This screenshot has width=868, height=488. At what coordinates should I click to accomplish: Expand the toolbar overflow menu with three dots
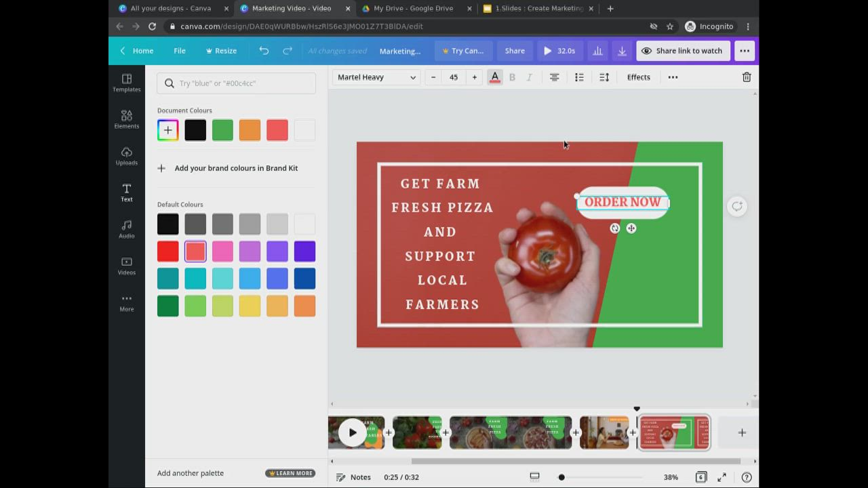coord(672,77)
